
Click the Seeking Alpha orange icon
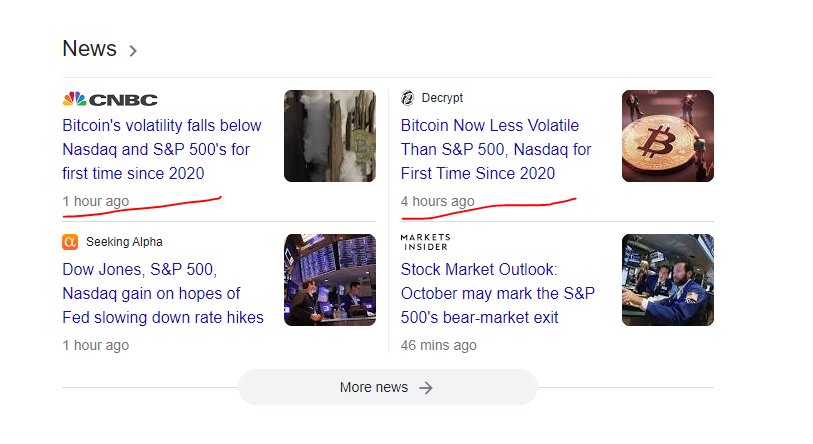click(x=70, y=242)
